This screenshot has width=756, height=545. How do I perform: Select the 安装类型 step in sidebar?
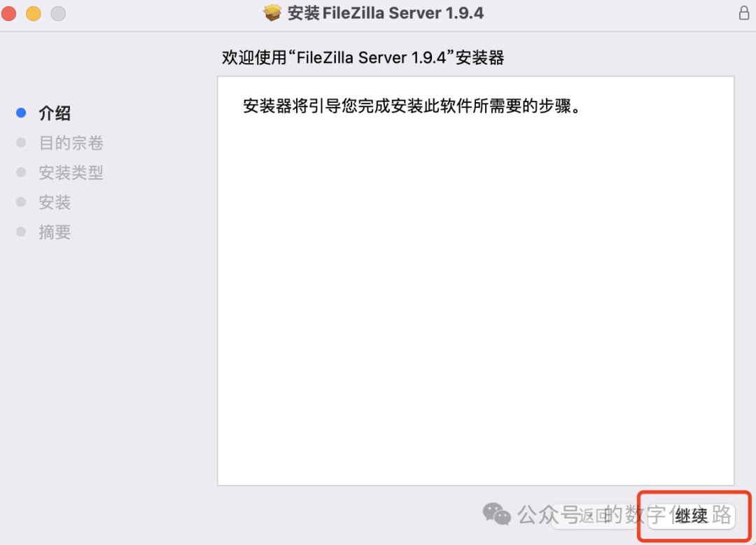(x=71, y=173)
